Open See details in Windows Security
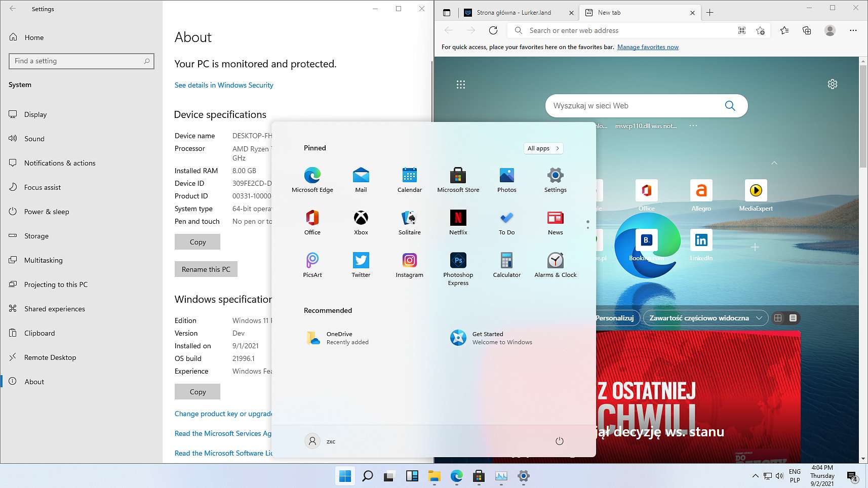Viewport: 868px width, 488px height. (x=224, y=85)
